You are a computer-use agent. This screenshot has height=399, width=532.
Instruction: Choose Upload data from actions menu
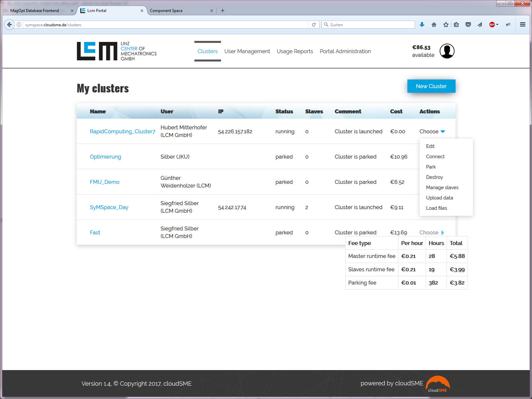439,198
